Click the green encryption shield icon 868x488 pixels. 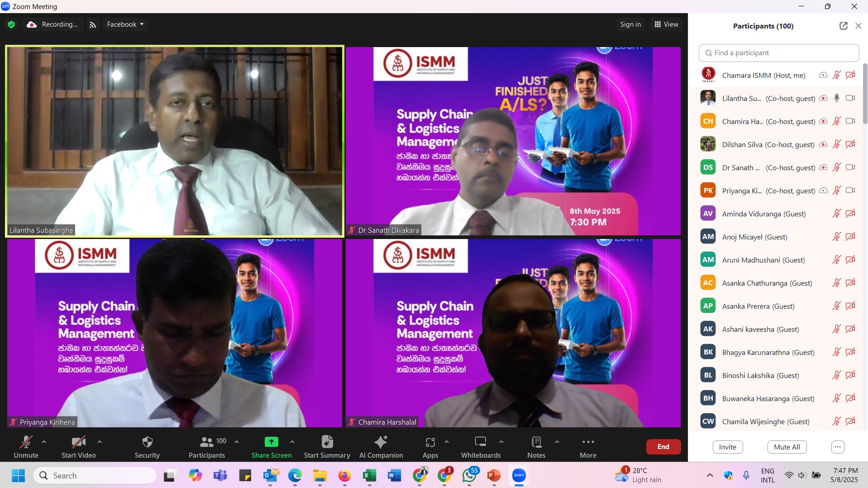11,24
